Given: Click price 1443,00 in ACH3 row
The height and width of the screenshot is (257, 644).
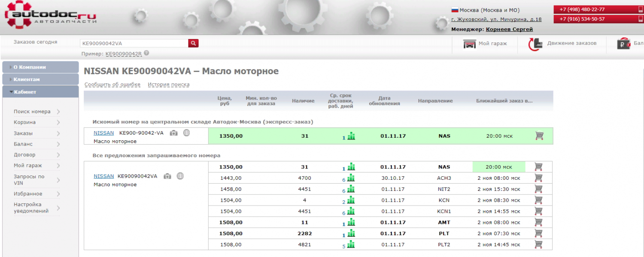Looking at the screenshot, I should point(231,178).
